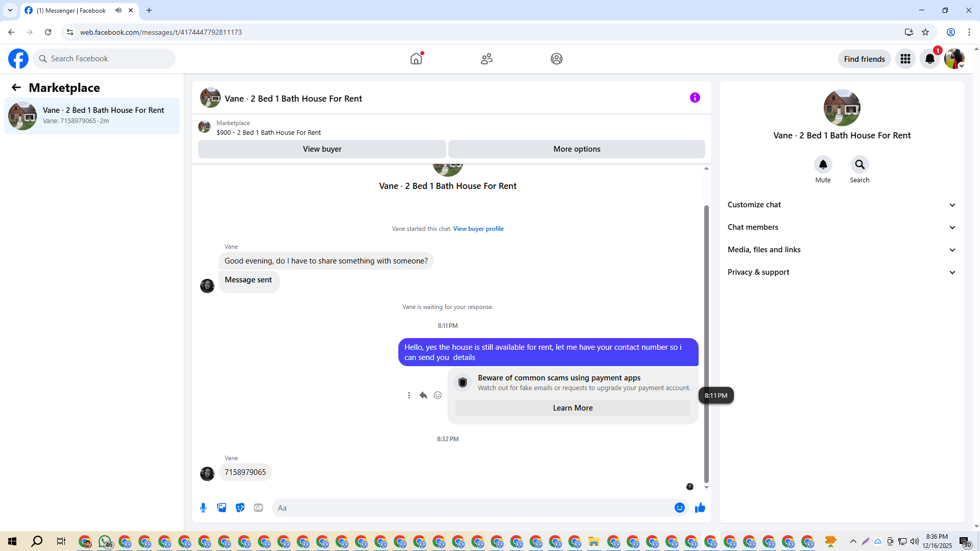
Task: Close the Messenger browser tab
Action: pyautogui.click(x=131, y=10)
